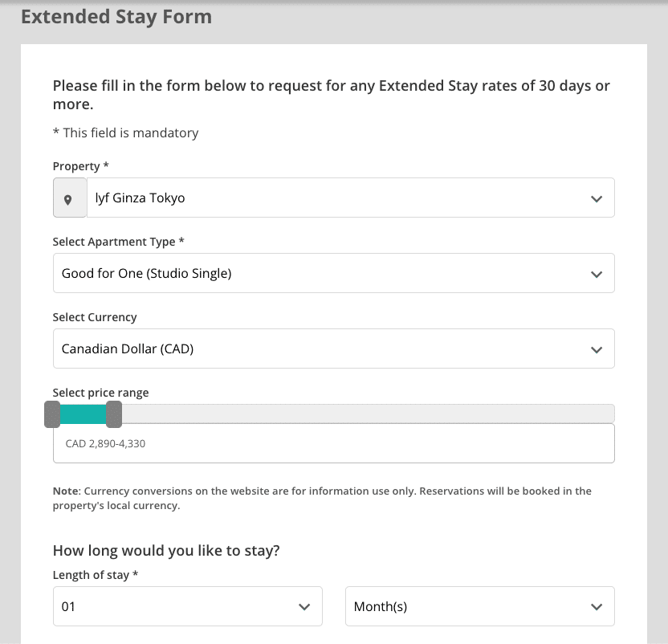Screen dimensions: 668x644
Task: Click the left price range slider handle
Action: pyautogui.click(x=52, y=414)
